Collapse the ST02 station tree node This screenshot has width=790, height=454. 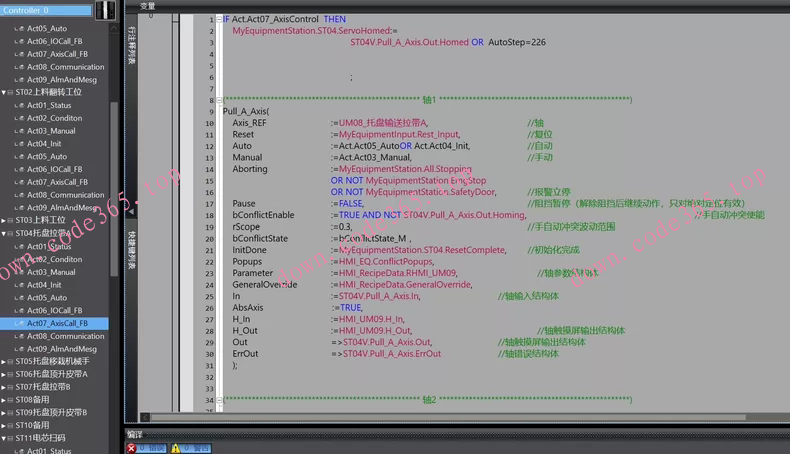point(3,92)
